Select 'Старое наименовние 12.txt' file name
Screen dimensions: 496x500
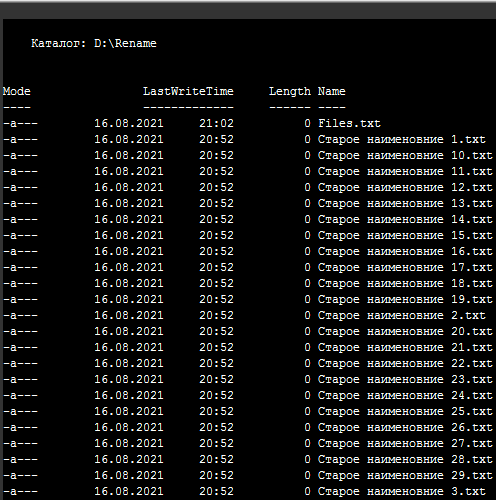click(405, 187)
